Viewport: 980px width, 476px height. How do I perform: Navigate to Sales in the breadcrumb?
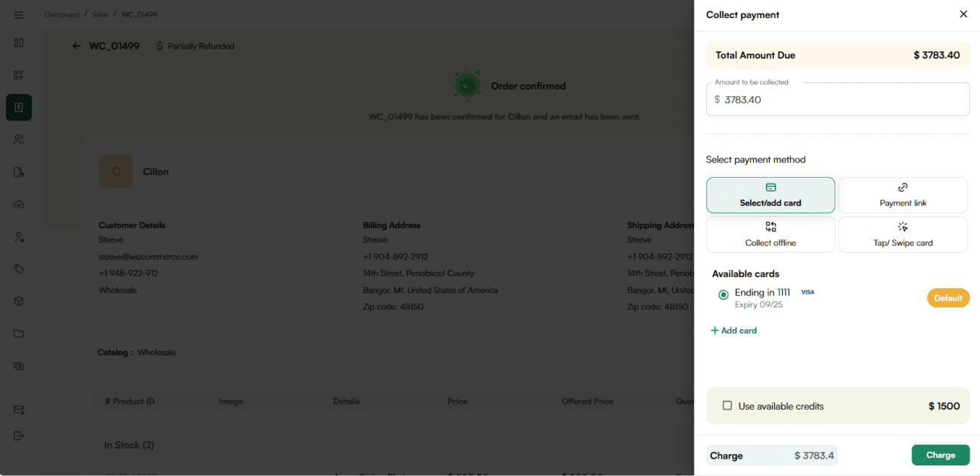coord(100,14)
